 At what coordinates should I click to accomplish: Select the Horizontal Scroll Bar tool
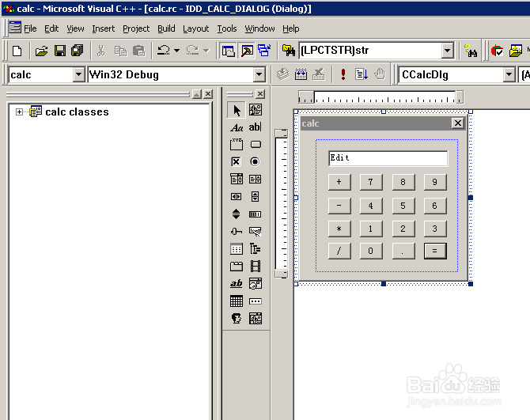237,197
